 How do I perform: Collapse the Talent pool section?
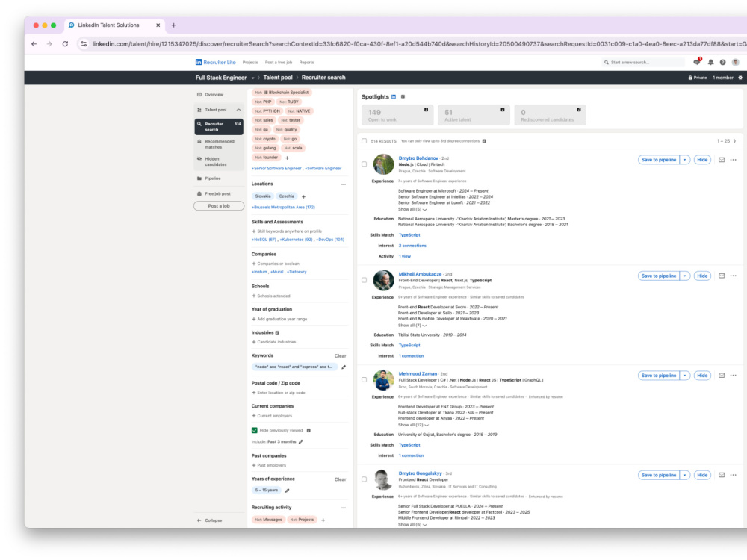239,110
